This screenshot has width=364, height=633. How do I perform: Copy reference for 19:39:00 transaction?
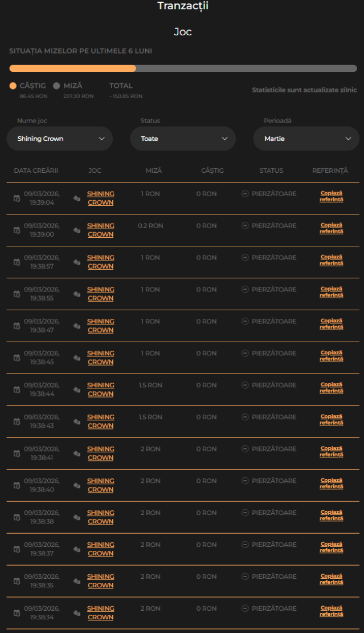pos(332,229)
